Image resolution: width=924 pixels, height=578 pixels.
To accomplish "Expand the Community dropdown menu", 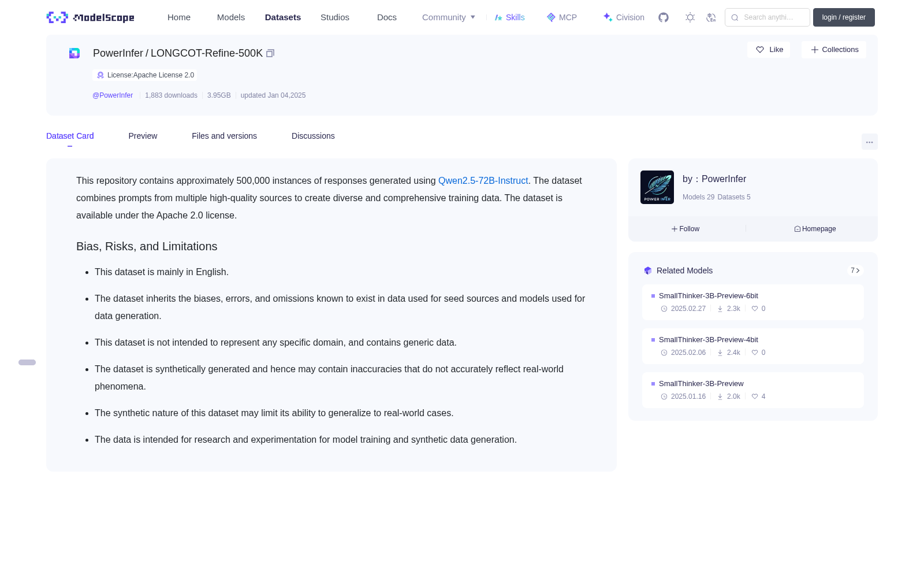I will click(449, 17).
